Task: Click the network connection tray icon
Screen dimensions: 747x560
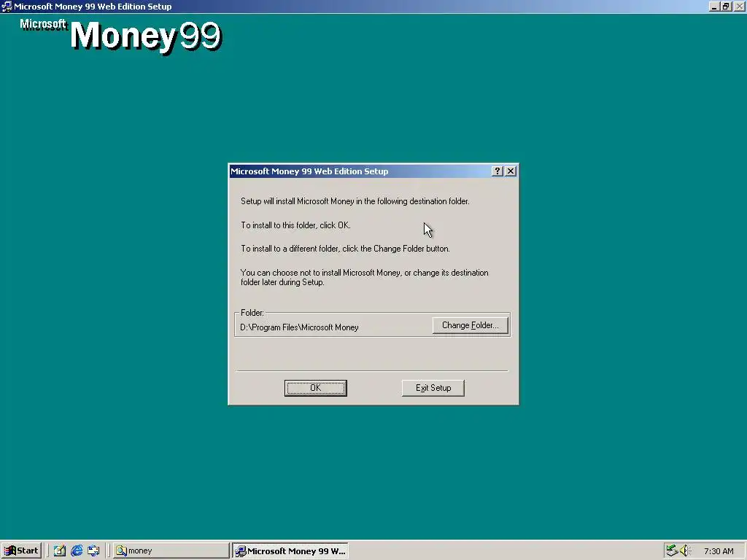Action: coord(672,551)
